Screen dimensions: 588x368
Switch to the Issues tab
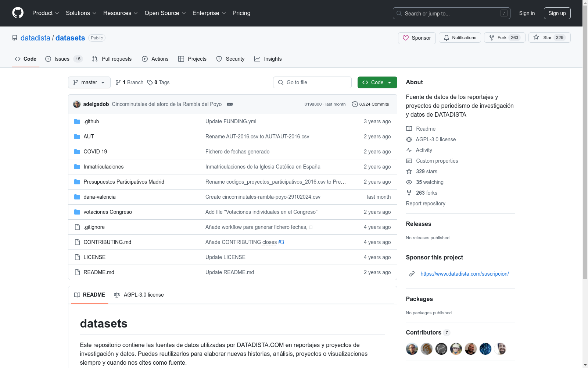(64, 59)
